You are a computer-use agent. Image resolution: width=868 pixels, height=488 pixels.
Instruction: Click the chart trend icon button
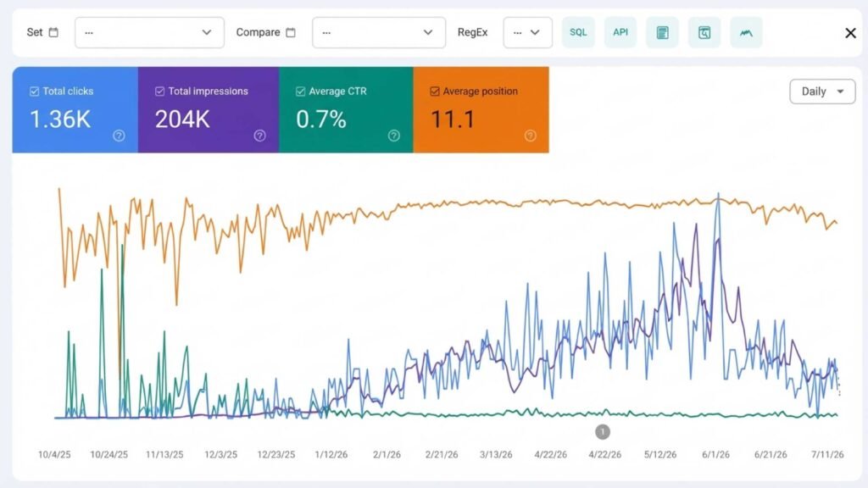point(746,33)
